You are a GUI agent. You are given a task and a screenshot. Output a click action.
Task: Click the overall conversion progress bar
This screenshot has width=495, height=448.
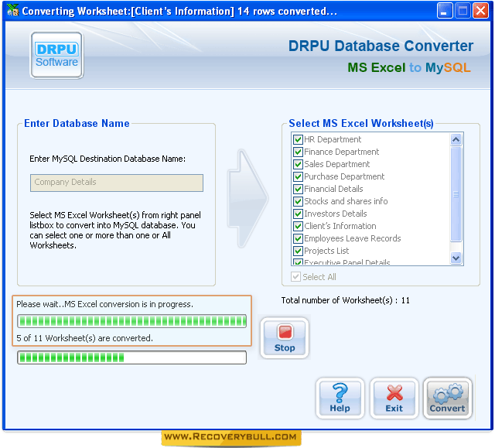(132, 357)
